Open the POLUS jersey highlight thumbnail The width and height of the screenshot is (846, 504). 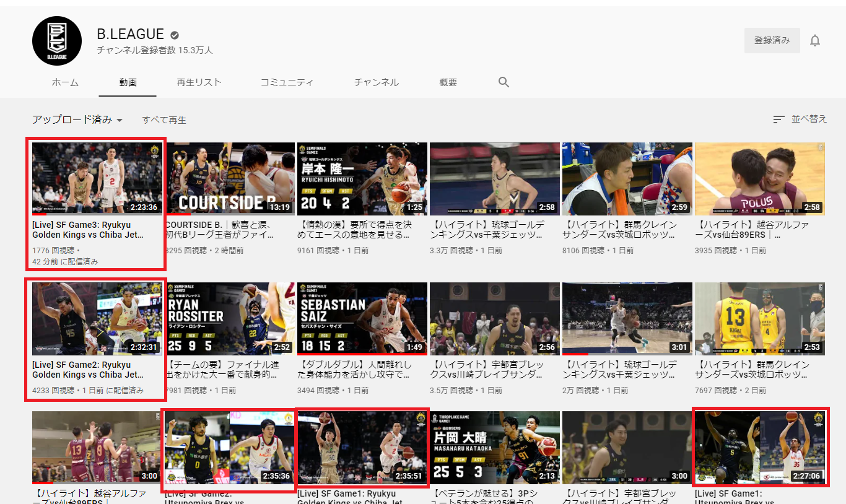pyautogui.click(x=760, y=178)
